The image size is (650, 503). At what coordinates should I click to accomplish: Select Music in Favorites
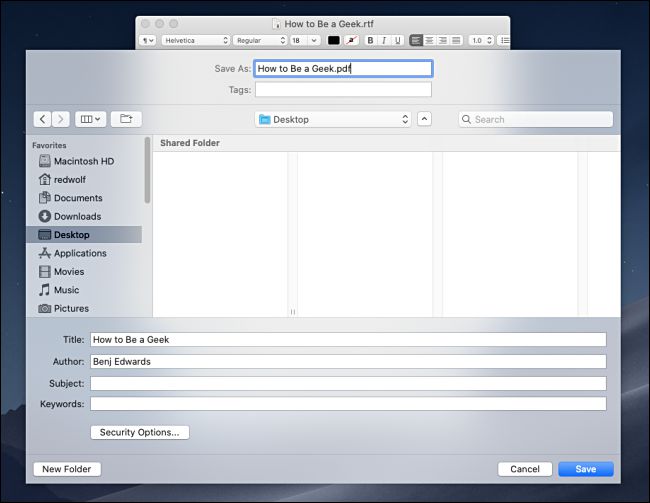(x=84, y=290)
